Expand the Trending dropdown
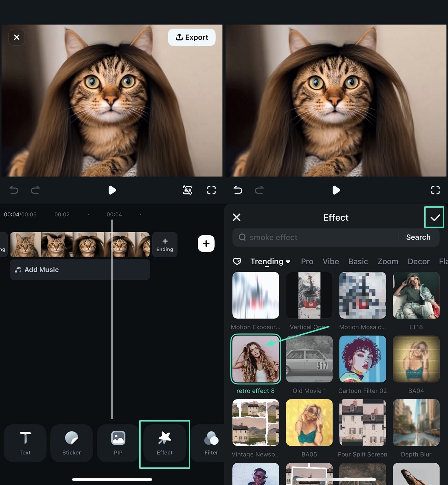This screenshot has width=448, height=485. point(270,261)
